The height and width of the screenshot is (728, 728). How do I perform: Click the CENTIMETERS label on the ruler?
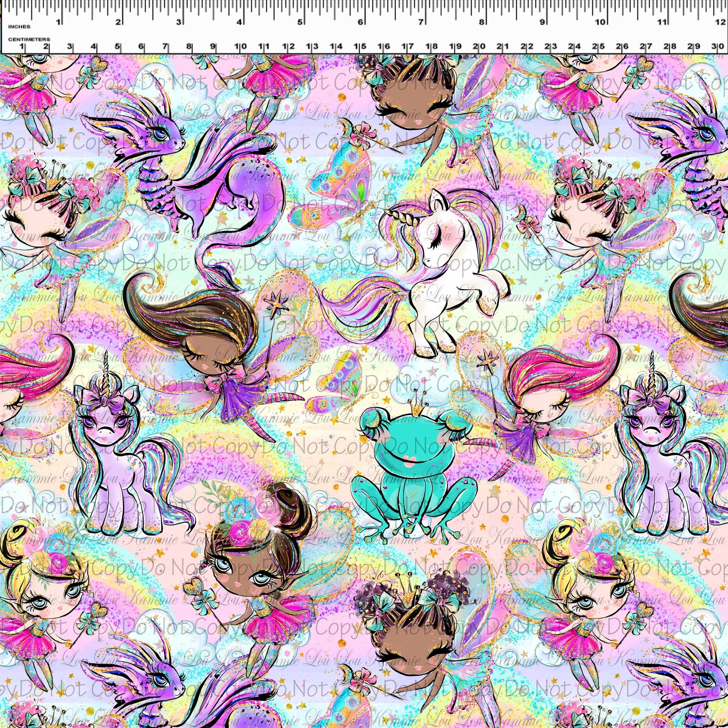click(29, 39)
